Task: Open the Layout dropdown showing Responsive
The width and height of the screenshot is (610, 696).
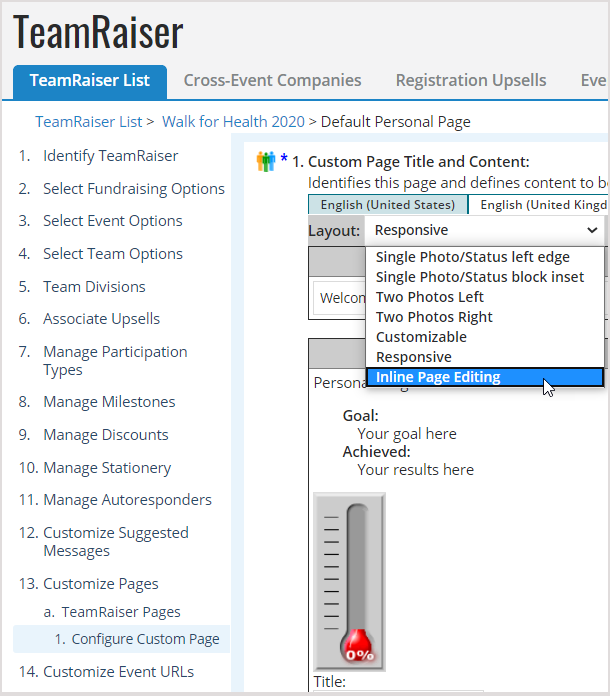Action: pyautogui.click(x=484, y=230)
